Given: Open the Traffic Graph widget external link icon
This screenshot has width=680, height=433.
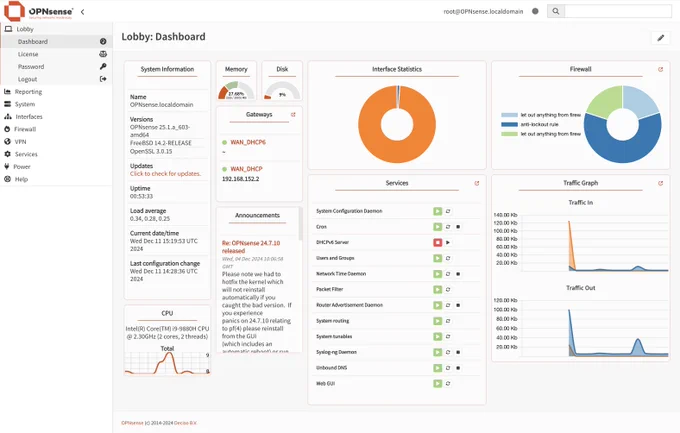Looking at the screenshot, I should pyautogui.click(x=660, y=183).
